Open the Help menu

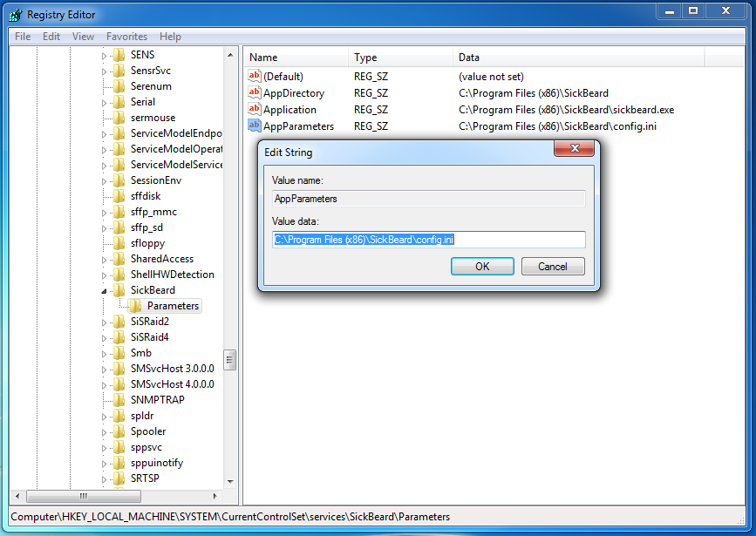(x=170, y=37)
